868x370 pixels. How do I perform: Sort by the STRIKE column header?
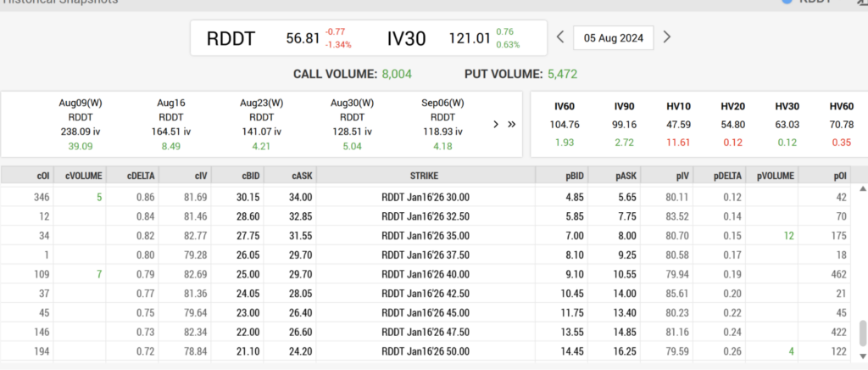pyautogui.click(x=426, y=176)
